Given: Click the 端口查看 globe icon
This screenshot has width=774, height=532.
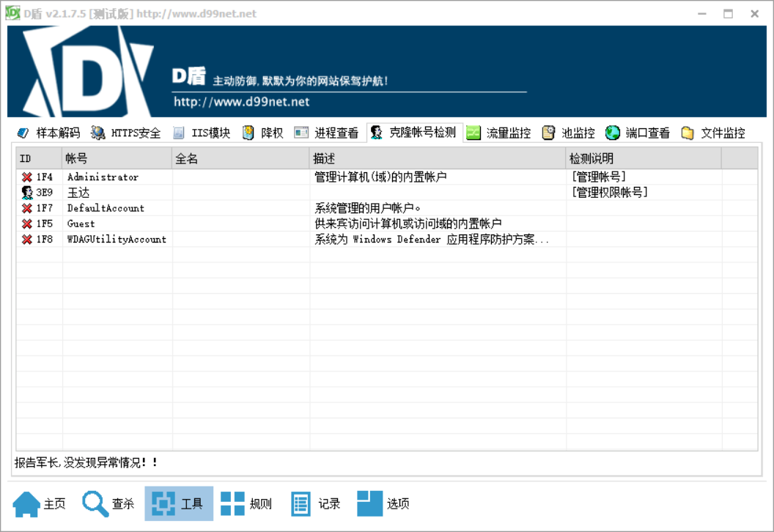Looking at the screenshot, I should [613, 133].
